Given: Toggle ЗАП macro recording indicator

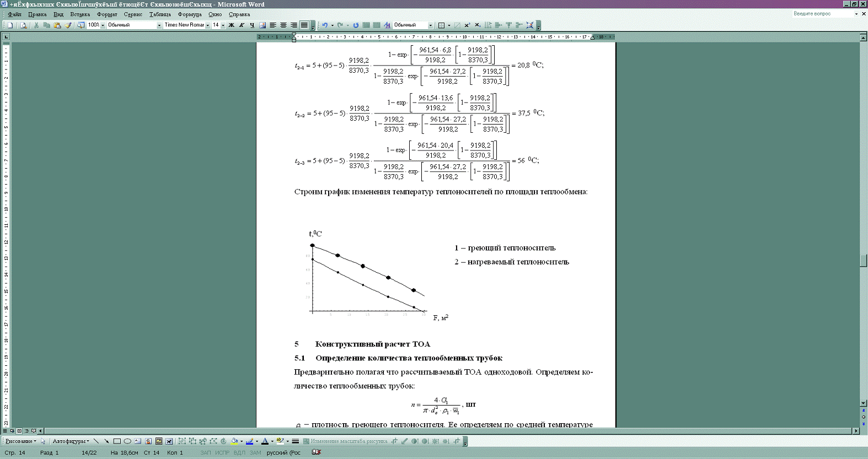Looking at the screenshot, I should [x=206, y=453].
